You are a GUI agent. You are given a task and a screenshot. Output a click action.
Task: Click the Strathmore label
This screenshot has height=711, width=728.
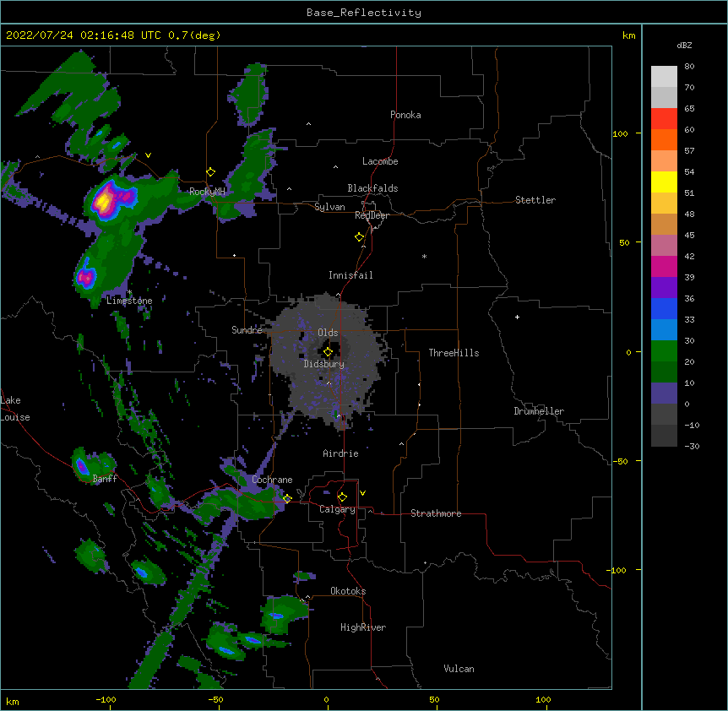click(436, 513)
